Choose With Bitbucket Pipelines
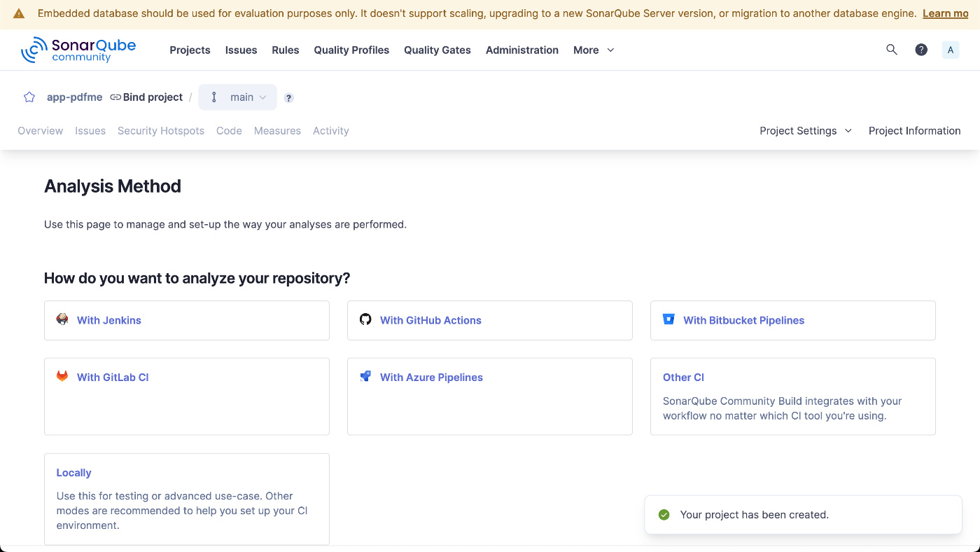This screenshot has height=552, width=980. coord(793,320)
